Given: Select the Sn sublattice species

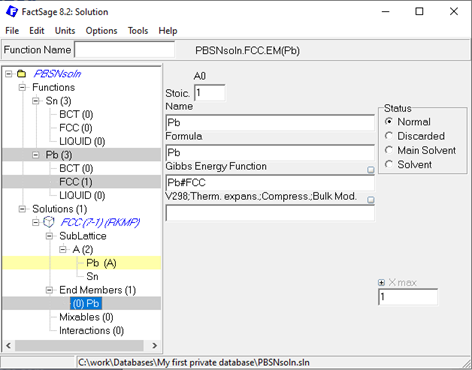Looking at the screenshot, I should [92, 277].
